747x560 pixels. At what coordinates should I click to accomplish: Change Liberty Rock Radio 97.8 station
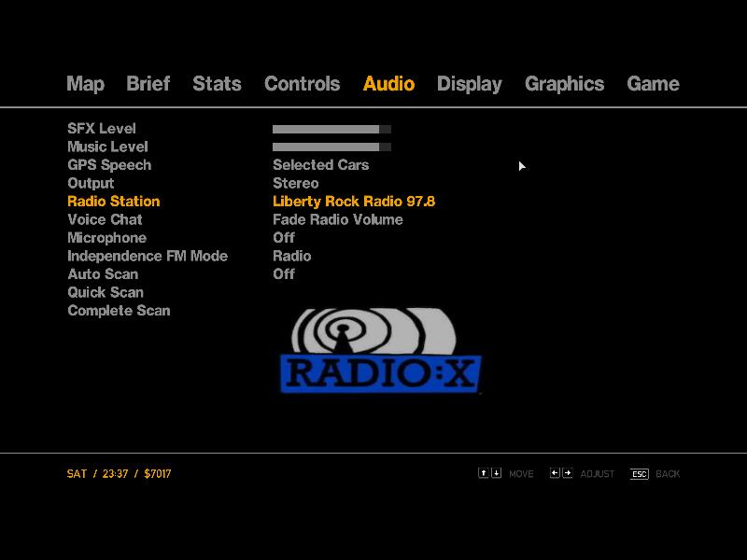354,202
